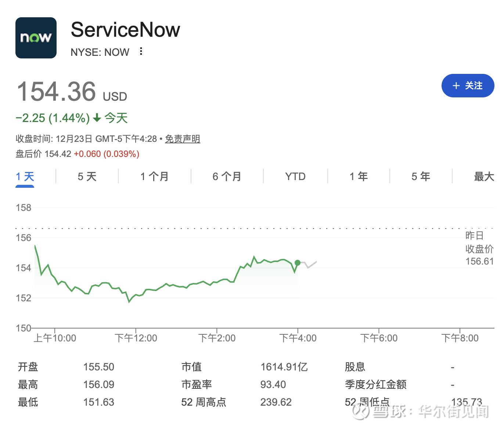
Task: Open the 免责声明 disclaimer link
Action: point(183,139)
